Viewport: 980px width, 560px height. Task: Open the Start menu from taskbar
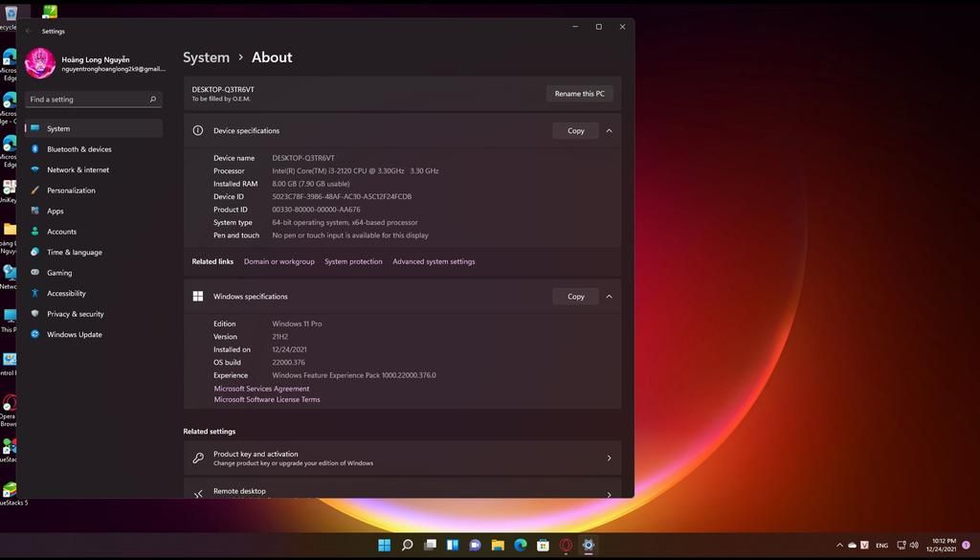(x=385, y=545)
